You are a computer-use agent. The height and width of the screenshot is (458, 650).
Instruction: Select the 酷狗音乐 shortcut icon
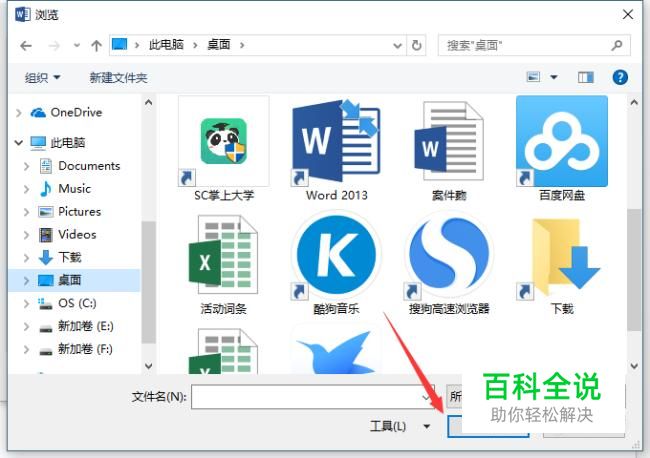pyautogui.click(x=336, y=254)
